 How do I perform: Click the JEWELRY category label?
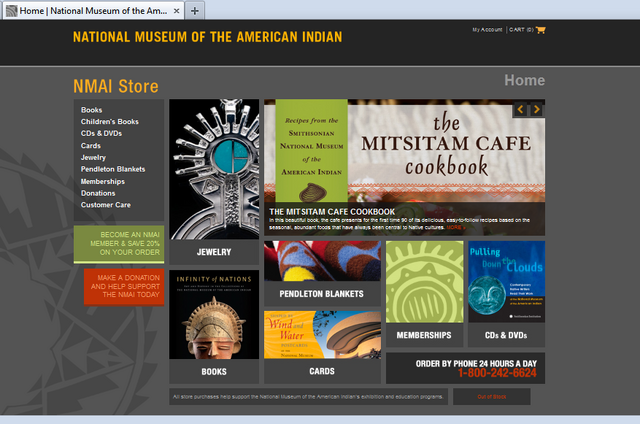pos(214,252)
